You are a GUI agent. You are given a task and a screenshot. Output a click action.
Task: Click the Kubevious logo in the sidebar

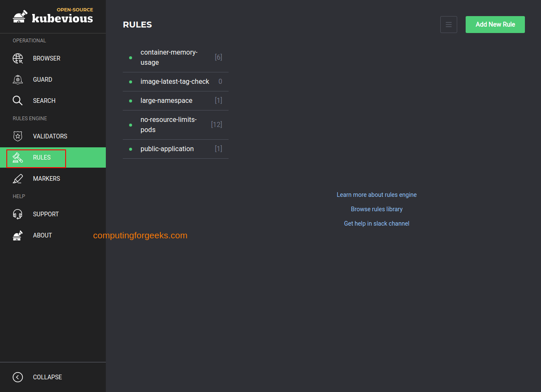[x=53, y=17]
